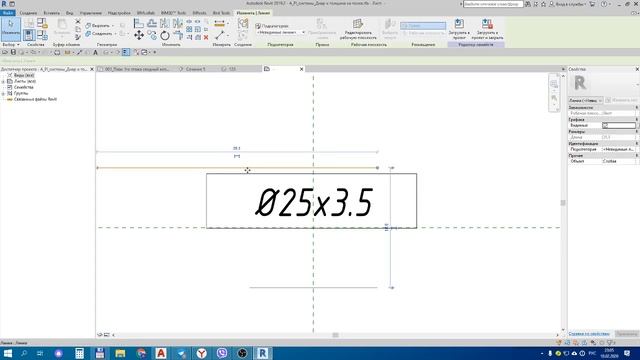Toggle the Properties palette ribbon icon
640x360 pixels.
(x=29, y=35)
